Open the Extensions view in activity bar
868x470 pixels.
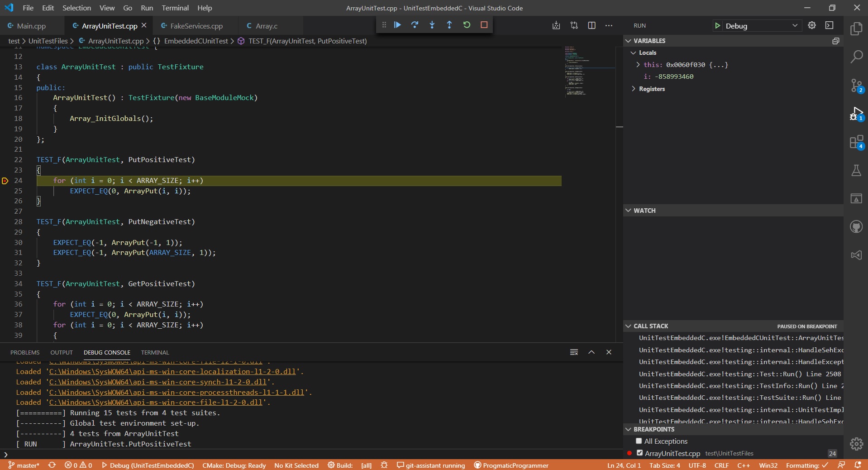coord(856,143)
